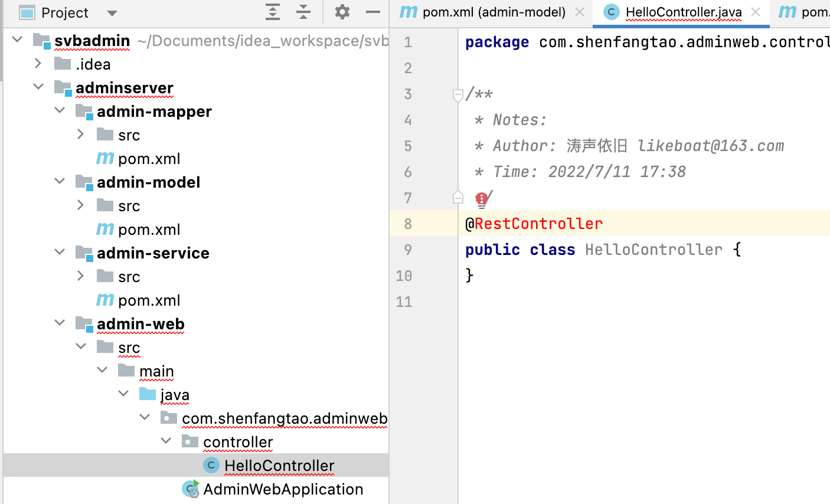Click the red error bulb on line 7
This screenshot has height=504, width=830.
pyautogui.click(x=481, y=200)
